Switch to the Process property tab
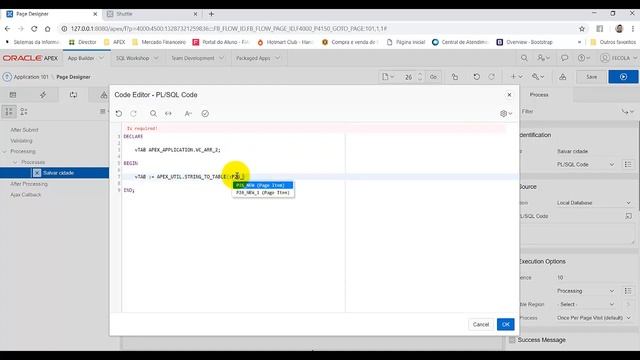This screenshot has width=640, height=360. pyautogui.click(x=539, y=95)
